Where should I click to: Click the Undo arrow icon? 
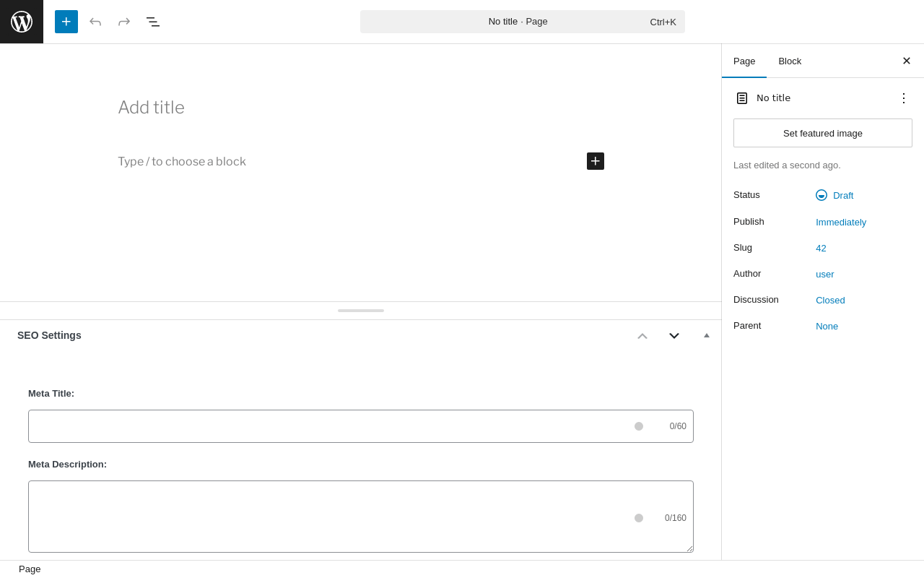coord(95,22)
